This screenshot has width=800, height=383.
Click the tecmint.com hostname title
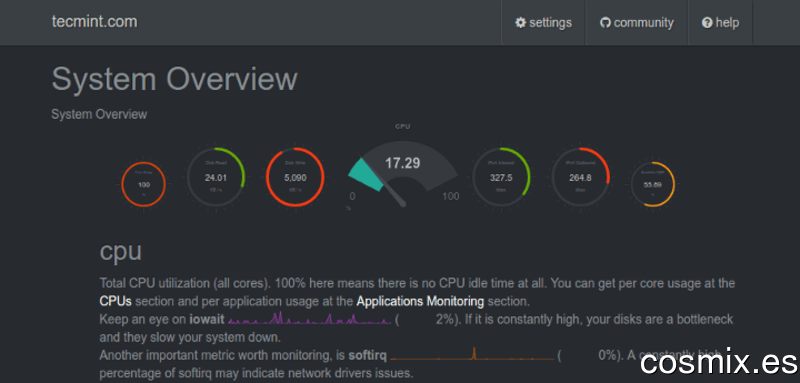[94, 22]
